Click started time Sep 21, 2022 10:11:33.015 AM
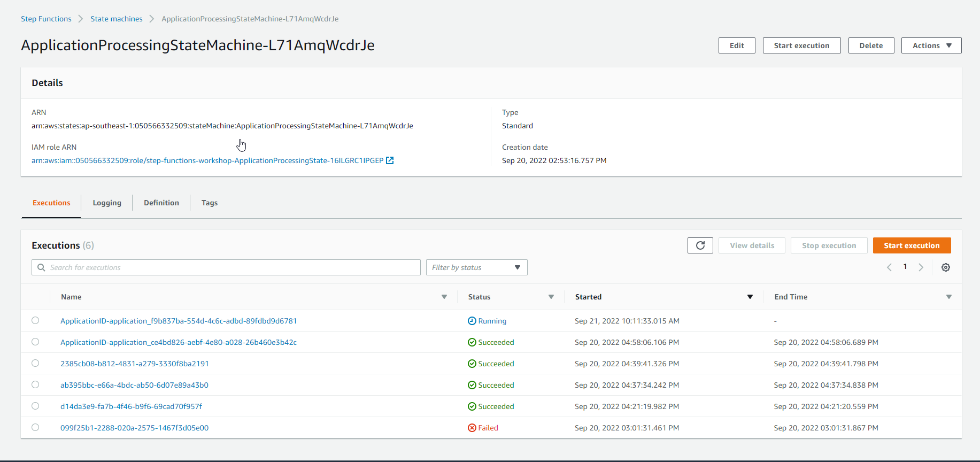Image resolution: width=980 pixels, height=462 pixels. tap(627, 321)
